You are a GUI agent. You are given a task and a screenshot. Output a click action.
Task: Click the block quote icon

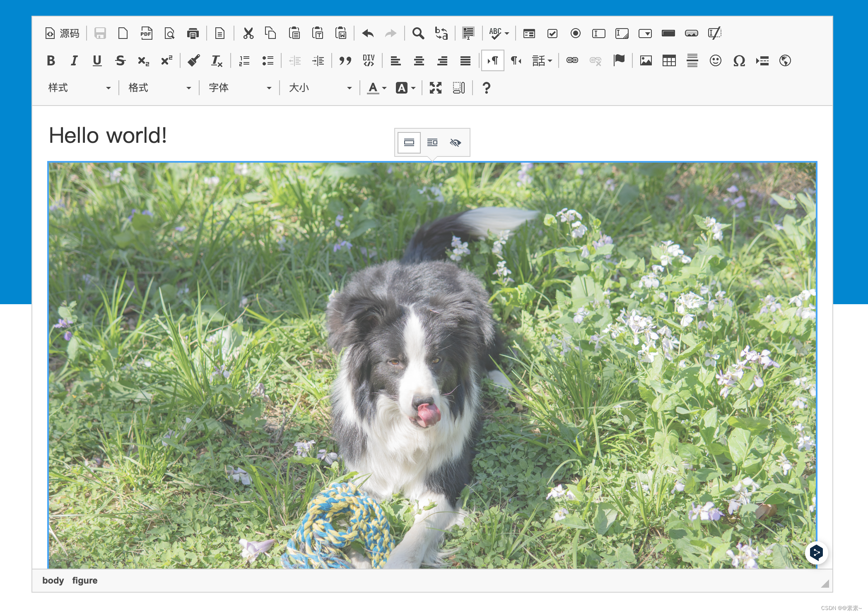coord(345,61)
